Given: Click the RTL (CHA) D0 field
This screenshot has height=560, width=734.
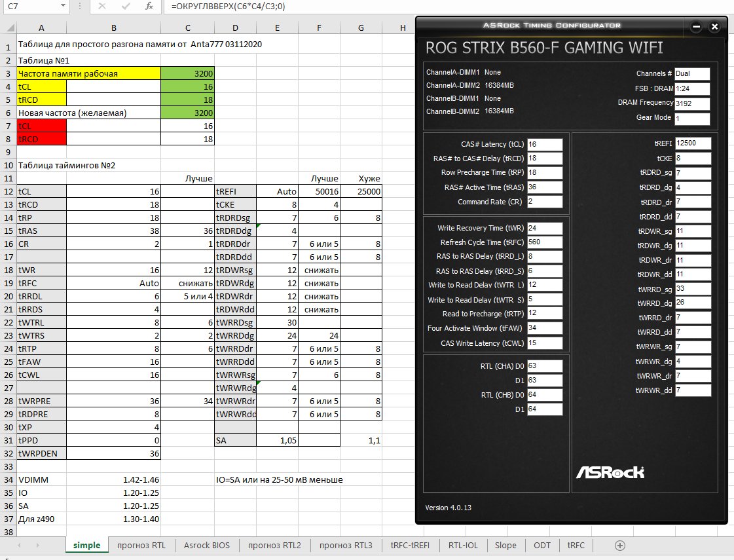Looking at the screenshot, I should 545,366.
